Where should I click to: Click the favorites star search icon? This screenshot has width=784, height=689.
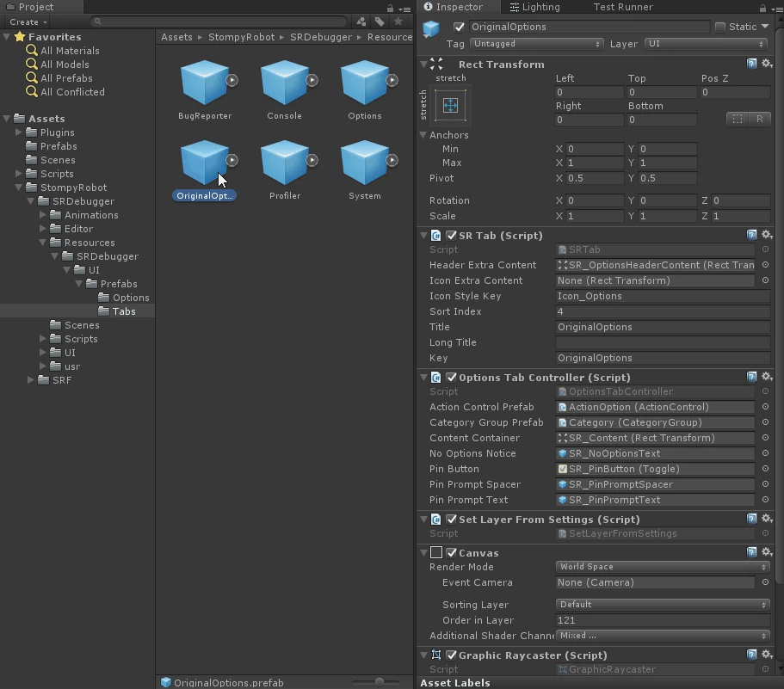pyautogui.click(x=398, y=22)
